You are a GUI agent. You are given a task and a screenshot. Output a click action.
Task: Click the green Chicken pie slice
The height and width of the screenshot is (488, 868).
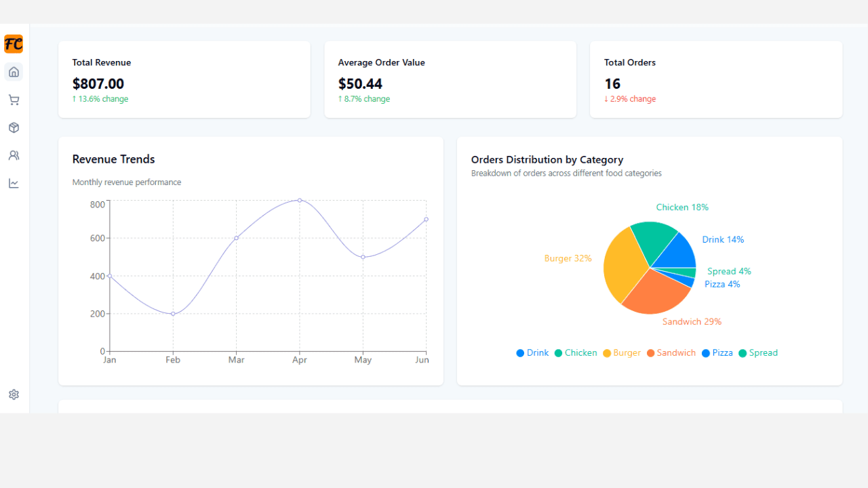pos(654,243)
